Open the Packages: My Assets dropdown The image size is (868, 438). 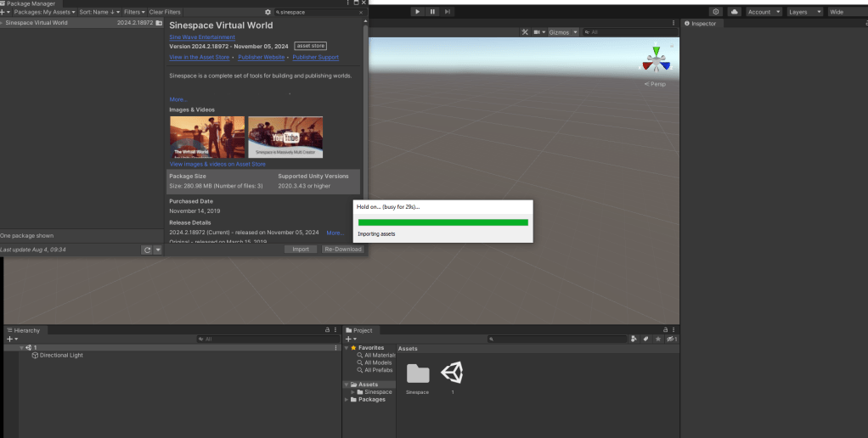pos(43,12)
